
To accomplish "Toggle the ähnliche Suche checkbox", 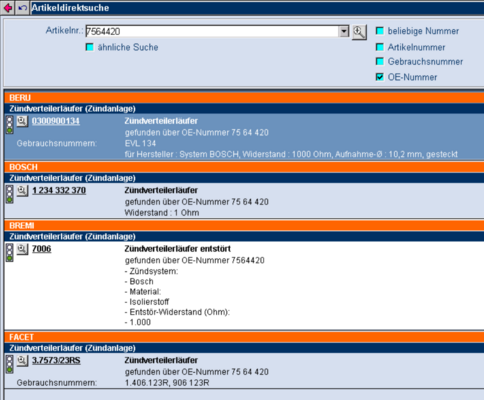I will (90, 47).
